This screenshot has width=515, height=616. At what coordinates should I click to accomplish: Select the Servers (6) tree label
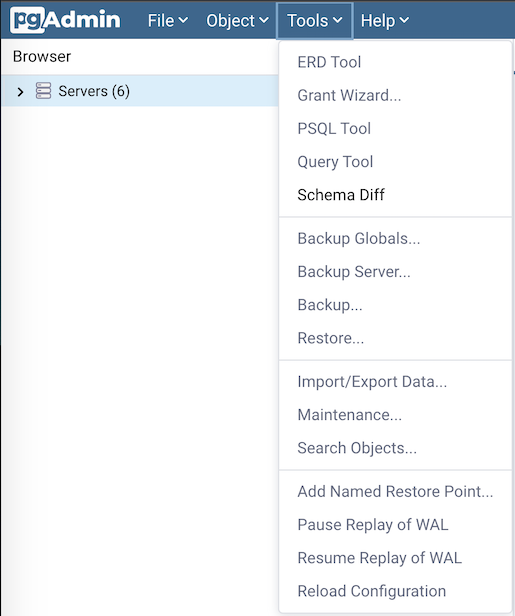94,91
